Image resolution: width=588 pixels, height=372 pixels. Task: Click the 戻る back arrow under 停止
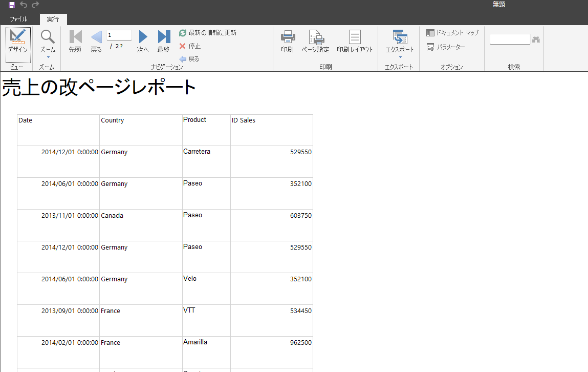189,59
